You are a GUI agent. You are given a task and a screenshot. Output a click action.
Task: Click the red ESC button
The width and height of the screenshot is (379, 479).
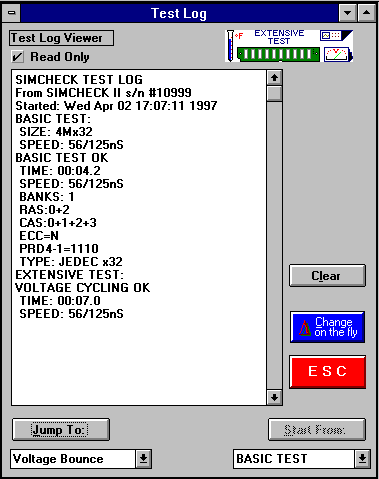click(x=327, y=371)
